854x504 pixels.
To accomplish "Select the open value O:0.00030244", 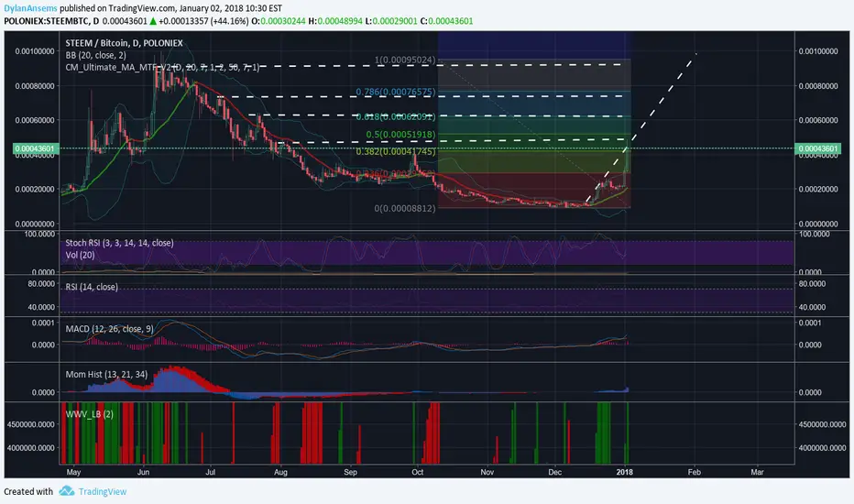I will tap(279, 21).
